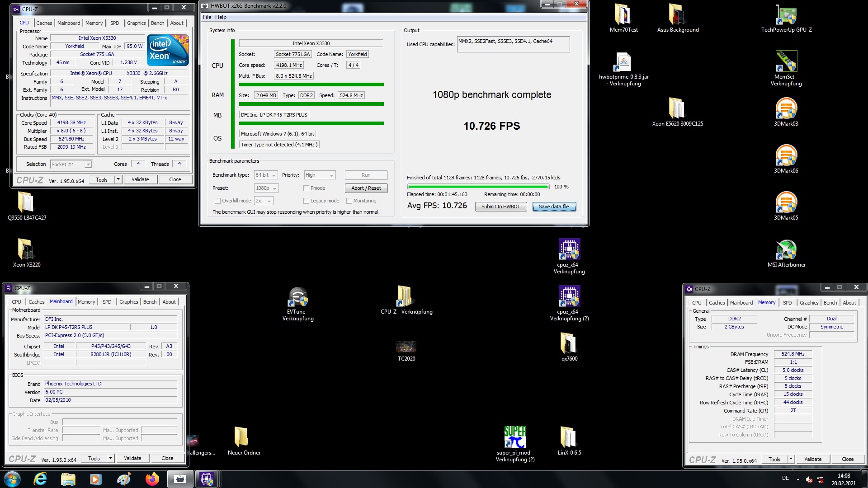
Task: Launch the cpuz_x64 - Verknüpfung shortcut
Action: [569, 256]
